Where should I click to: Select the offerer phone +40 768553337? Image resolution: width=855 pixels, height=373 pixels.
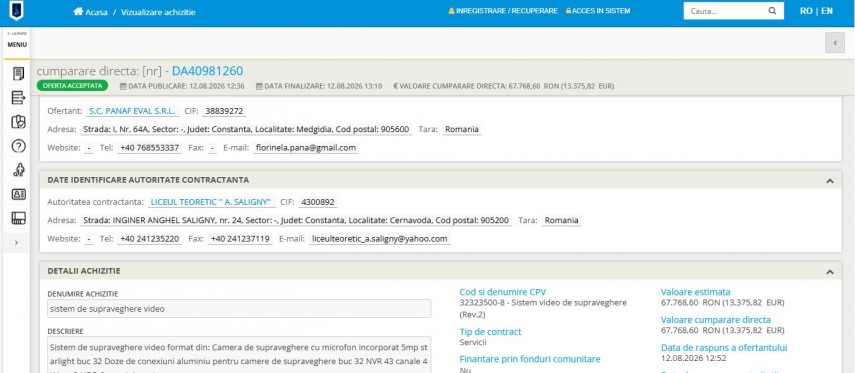point(149,148)
